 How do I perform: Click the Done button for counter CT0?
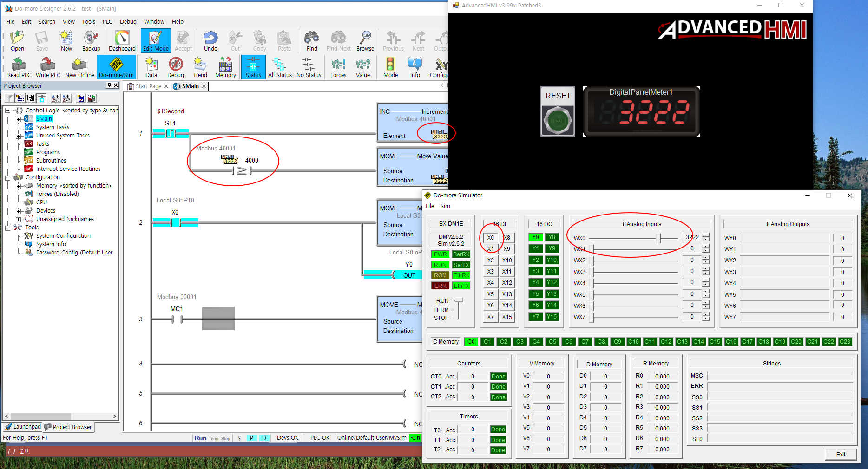pyautogui.click(x=499, y=377)
